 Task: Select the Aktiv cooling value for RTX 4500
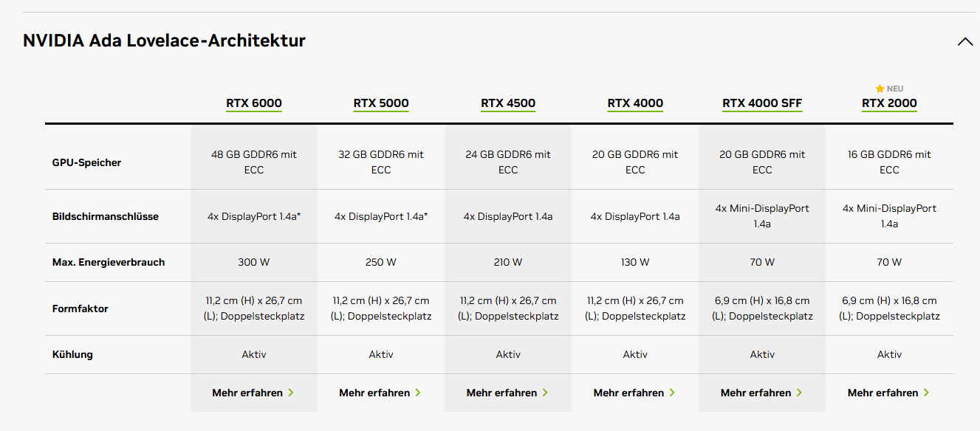pyautogui.click(x=508, y=354)
